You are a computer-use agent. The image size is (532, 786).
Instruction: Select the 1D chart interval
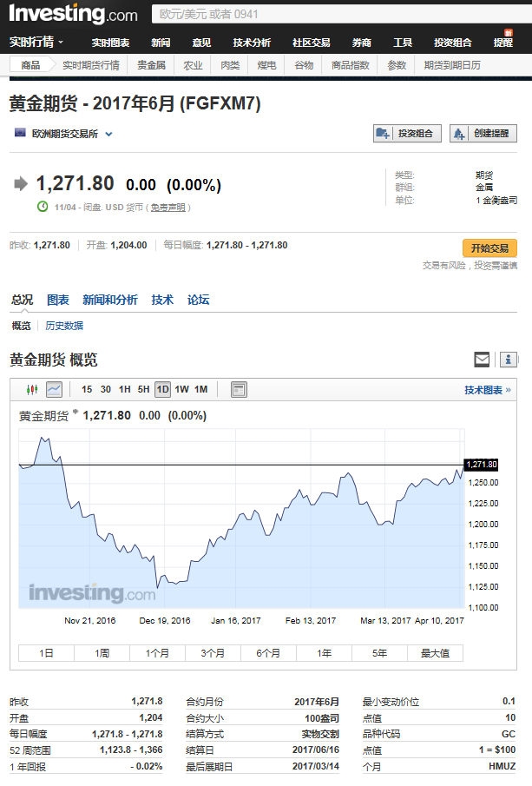pyautogui.click(x=162, y=389)
